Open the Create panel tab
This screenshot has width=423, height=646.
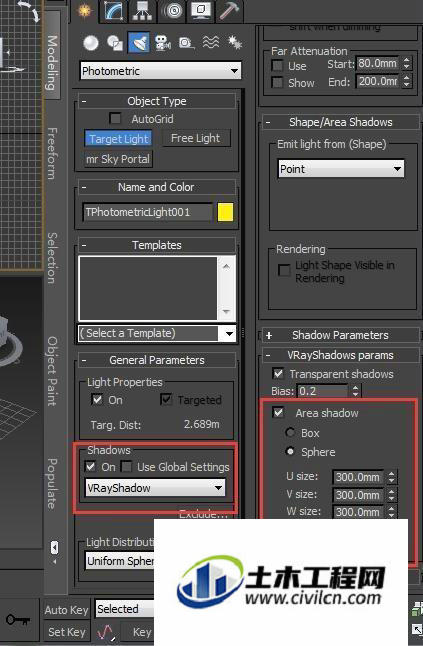[x=85, y=11]
